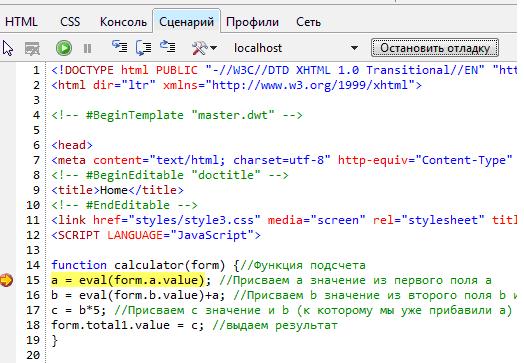This screenshot has width=524, height=363.
Task: Click the Остановить отладку button
Action: pos(435,48)
